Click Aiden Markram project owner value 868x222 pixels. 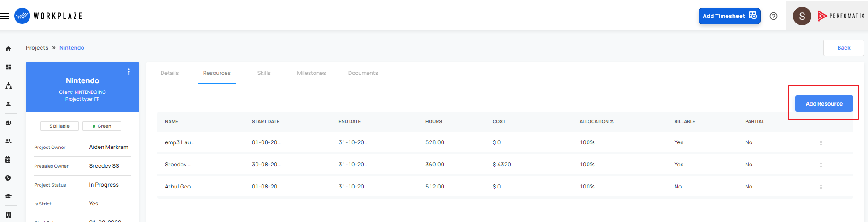click(x=109, y=147)
